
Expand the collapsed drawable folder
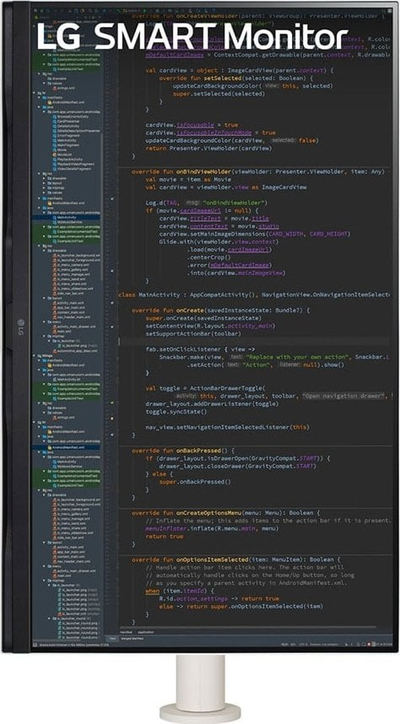(x=43, y=178)
